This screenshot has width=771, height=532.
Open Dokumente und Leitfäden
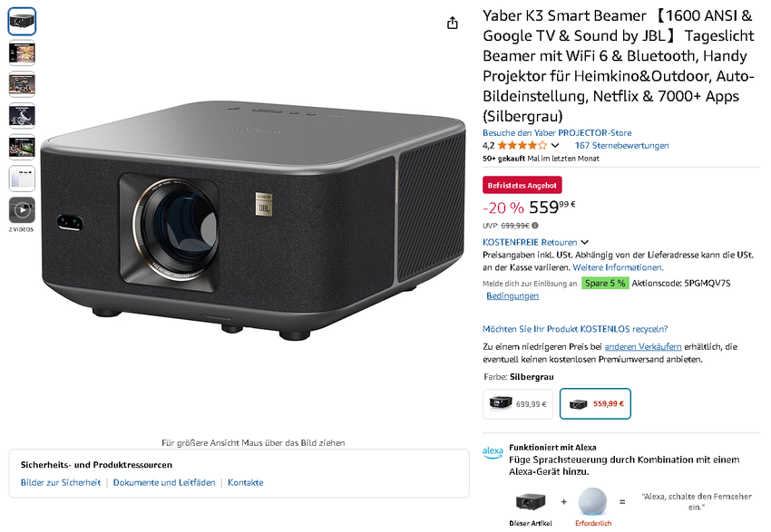164,482
